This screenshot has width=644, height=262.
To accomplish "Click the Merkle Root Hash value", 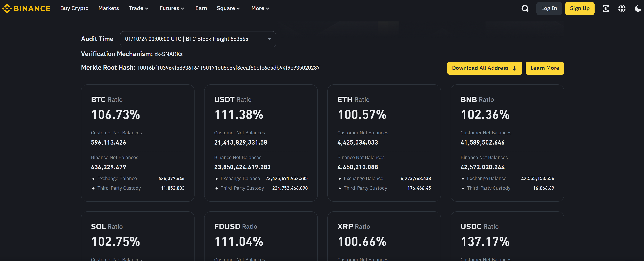I will (x=228, y=68).
